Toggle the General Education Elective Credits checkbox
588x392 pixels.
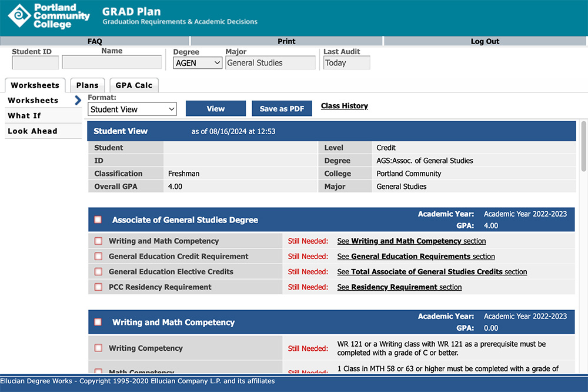tap(98, 271)
